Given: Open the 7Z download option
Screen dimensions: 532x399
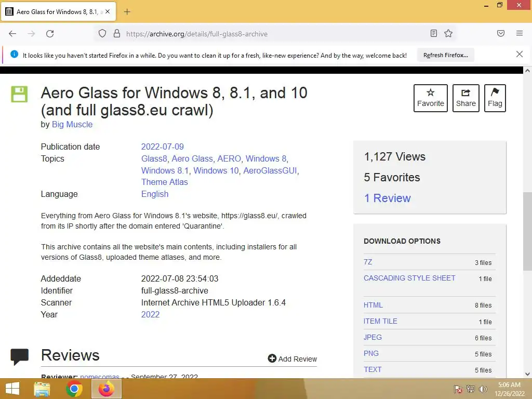Looking at the screenshot, I should (368, 262).
